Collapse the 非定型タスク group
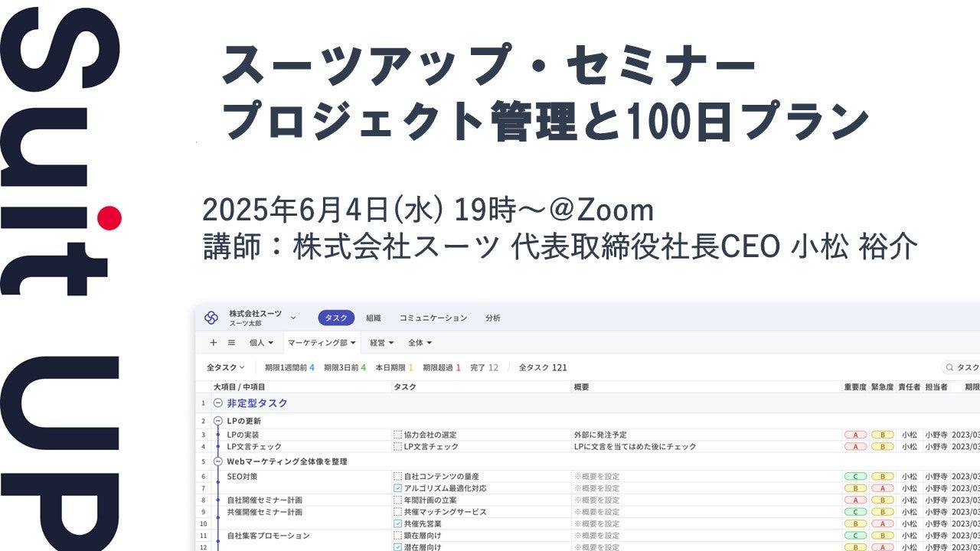Image resolution: width=980 pixels, height=551 pixels. coord(218,403)
